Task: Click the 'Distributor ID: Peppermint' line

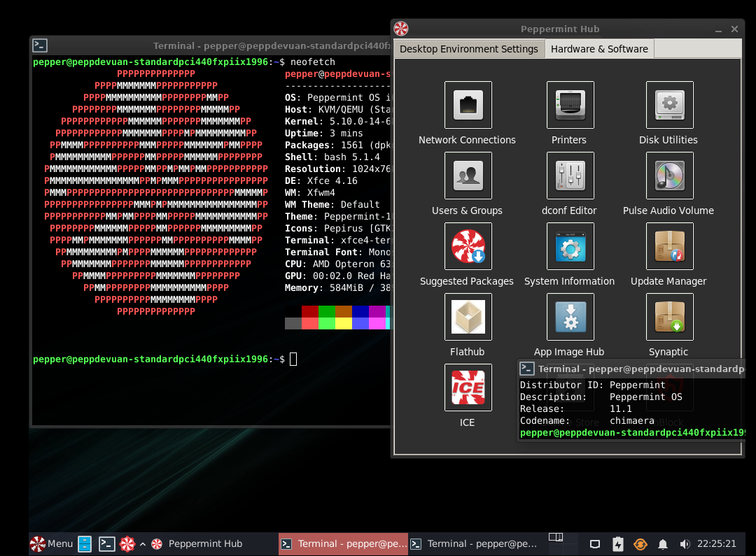Action: click(x=593, y=385)
